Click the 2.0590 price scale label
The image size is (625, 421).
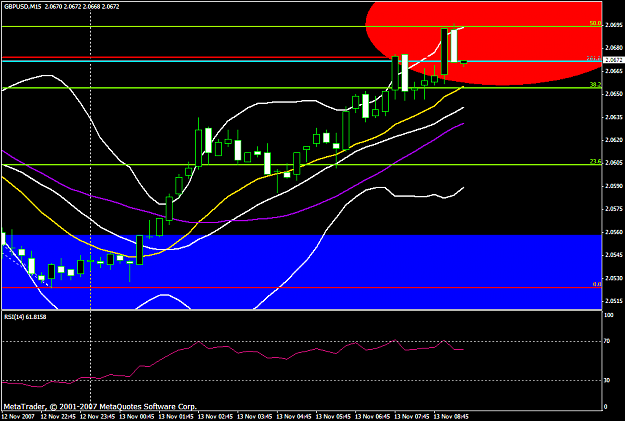613,186
